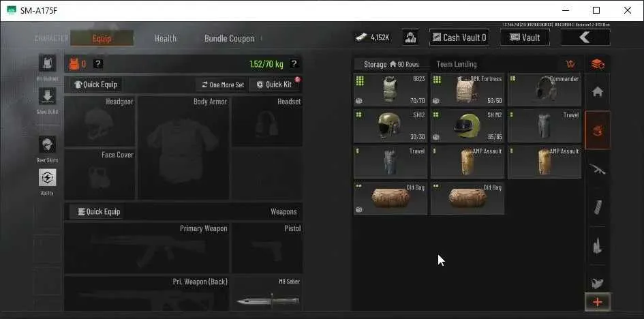Open the player profile icon near cash
644x319 pixels.
(410, 37)
